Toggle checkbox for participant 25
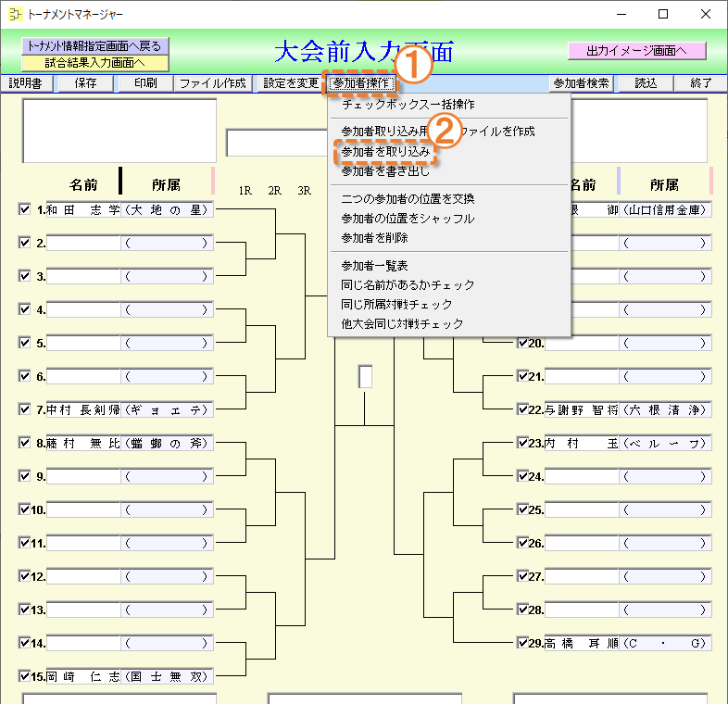 click(x=522, y=509)
